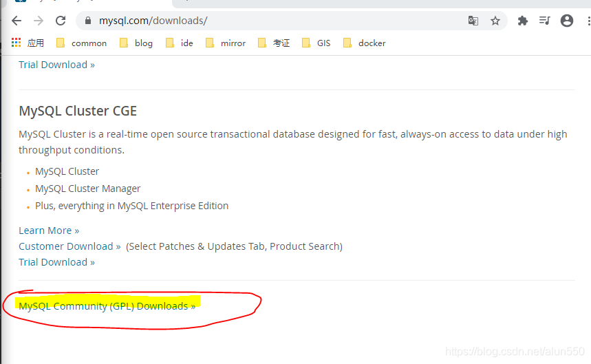Click the 'MySQL Cluster' bullet item
The width and height of the screenshot is (591, 364).
[x=67, y=171]
